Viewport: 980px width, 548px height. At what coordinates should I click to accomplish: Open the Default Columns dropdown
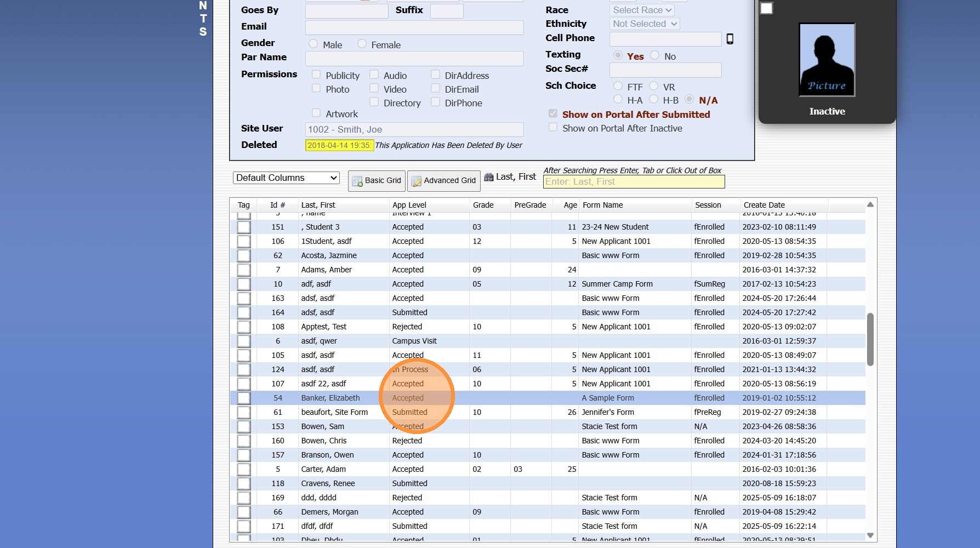286,178
